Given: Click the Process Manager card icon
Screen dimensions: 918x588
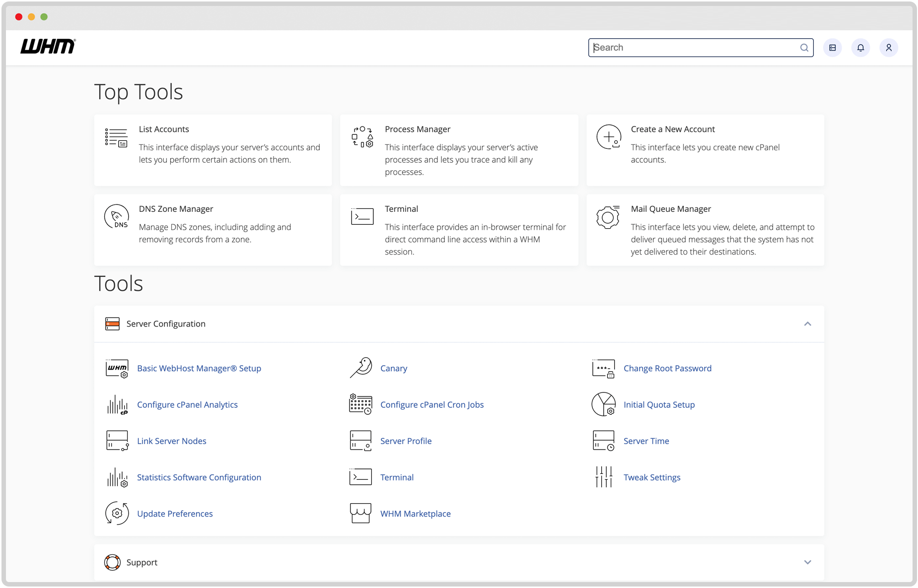Looking at the screenshot, I should click(x=362, y=137).
